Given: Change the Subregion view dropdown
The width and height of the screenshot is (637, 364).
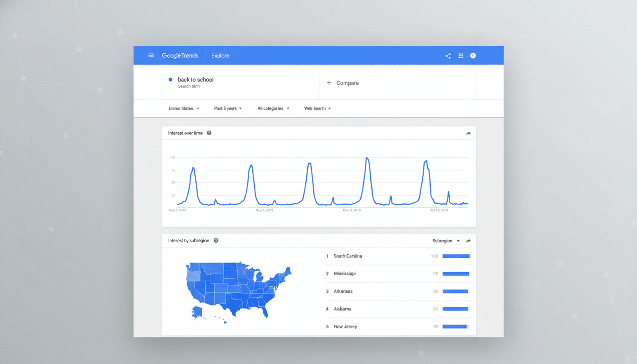Looking at the screenshot, I should [x=446, y=241].
